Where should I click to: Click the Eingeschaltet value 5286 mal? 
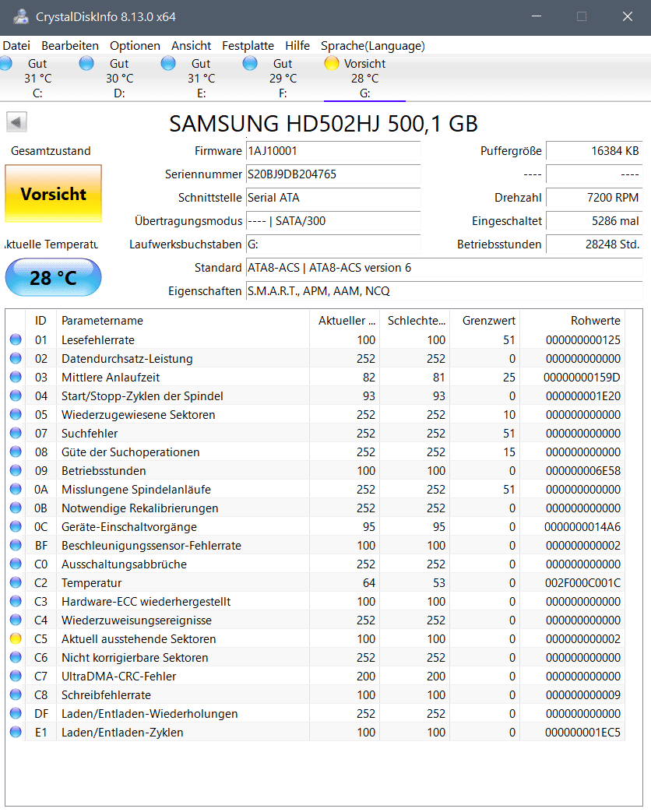coord(594,220)
